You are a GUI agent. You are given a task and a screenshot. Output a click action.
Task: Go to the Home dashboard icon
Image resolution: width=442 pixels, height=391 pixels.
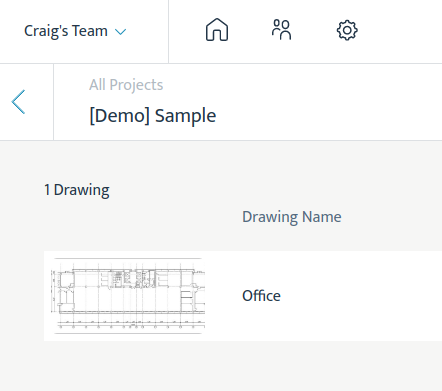tap(217, 30)
